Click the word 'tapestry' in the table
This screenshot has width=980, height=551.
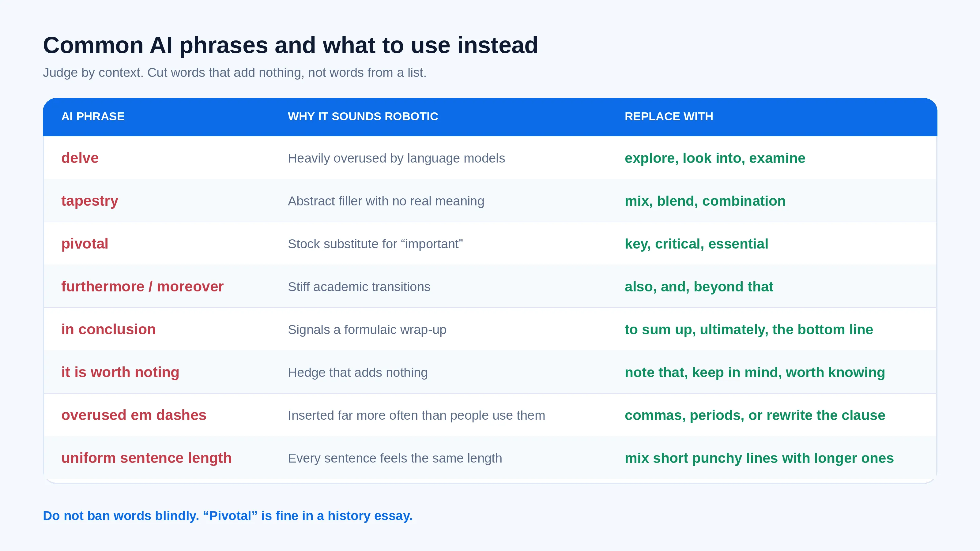90,201
